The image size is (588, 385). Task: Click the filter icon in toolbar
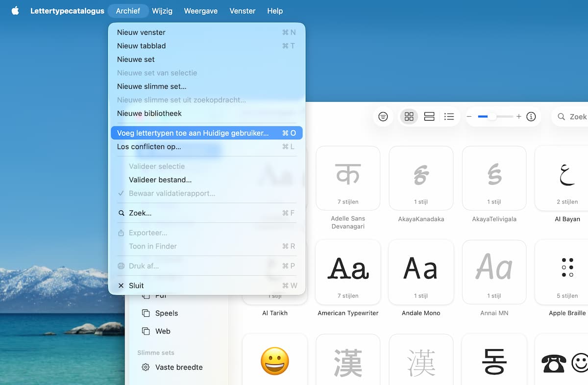tap(383, 117)
